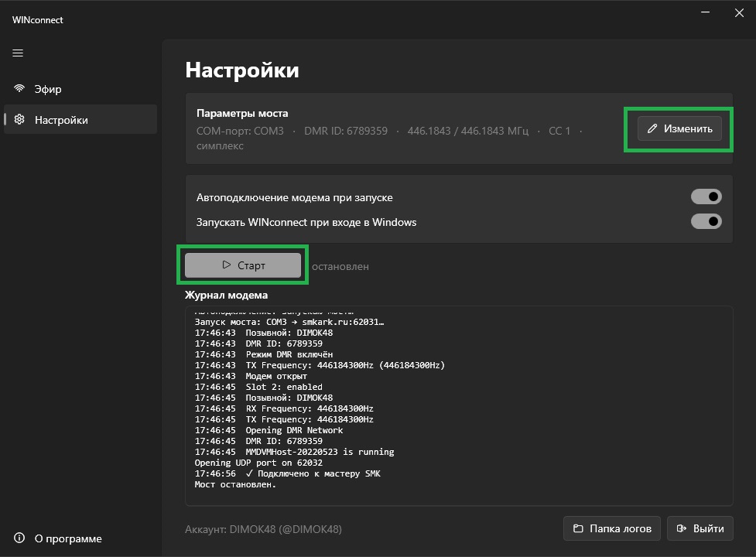Click log line 'Мост остановлен.'
756x557 pixels.
pyautogui.click(x=235, y=484)
